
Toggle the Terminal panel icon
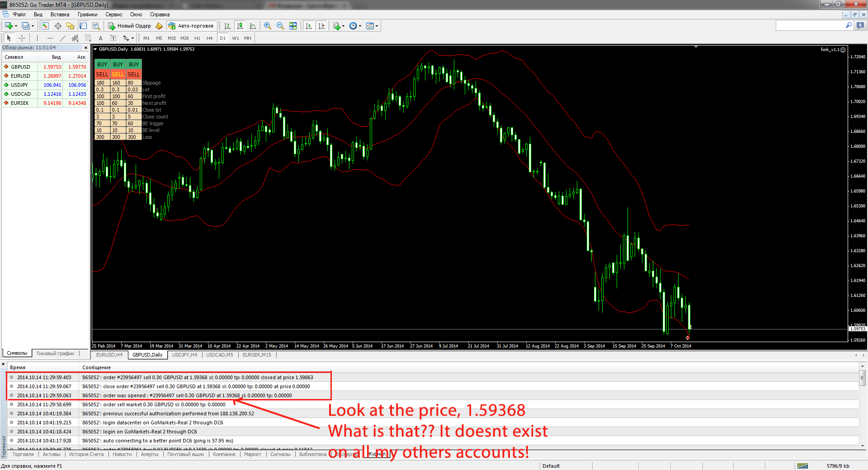click(83, 26)
